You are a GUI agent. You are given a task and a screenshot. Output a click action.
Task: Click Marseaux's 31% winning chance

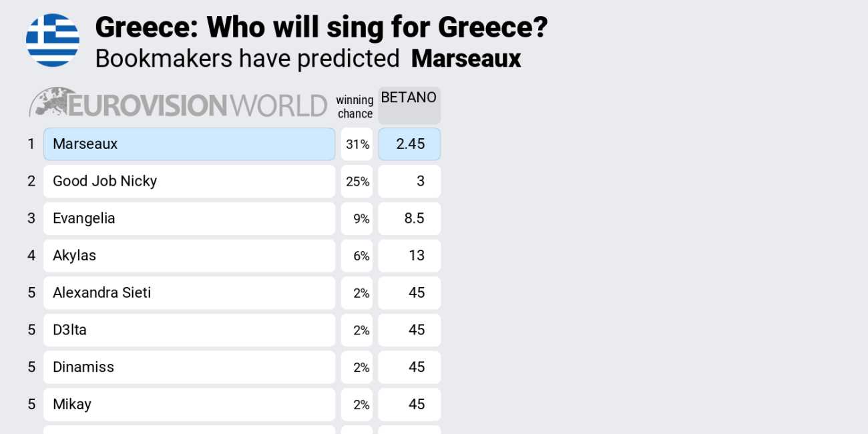tap(357, 144)
